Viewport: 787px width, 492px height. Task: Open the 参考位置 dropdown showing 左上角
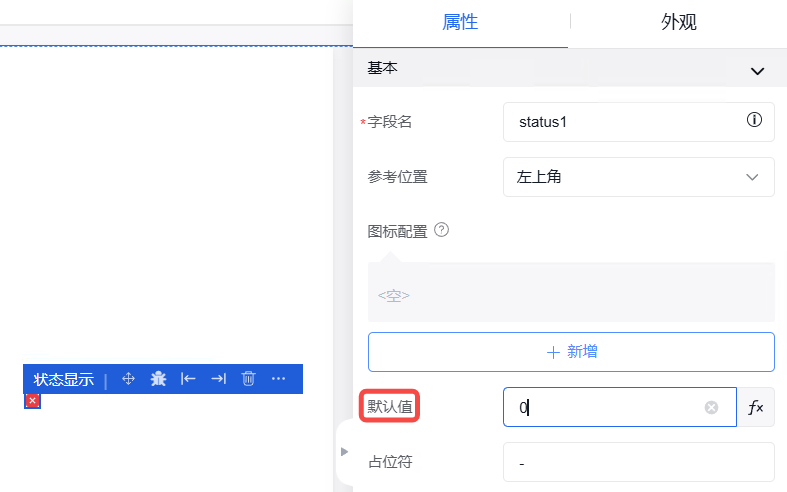coord(638,177)
